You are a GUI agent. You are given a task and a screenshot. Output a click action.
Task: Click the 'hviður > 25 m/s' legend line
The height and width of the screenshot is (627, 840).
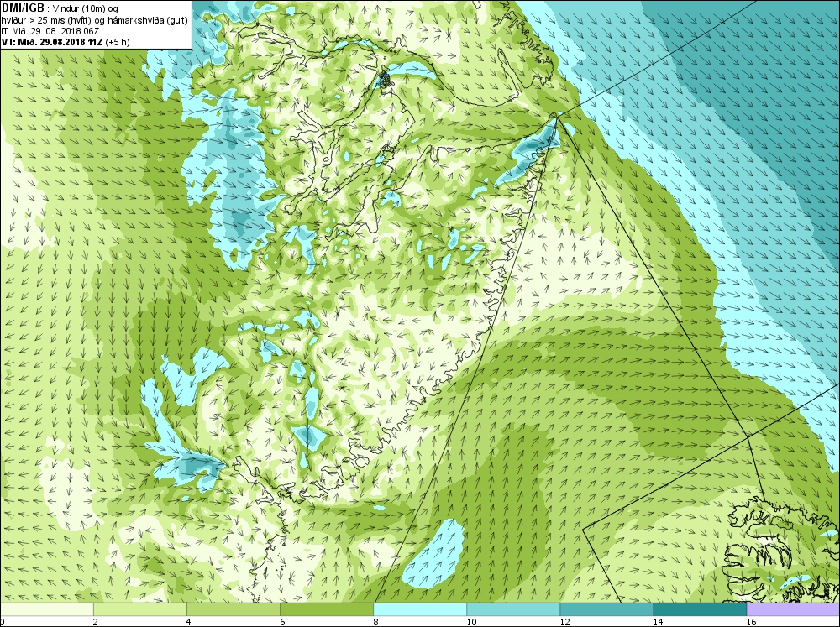pos(94,20)
